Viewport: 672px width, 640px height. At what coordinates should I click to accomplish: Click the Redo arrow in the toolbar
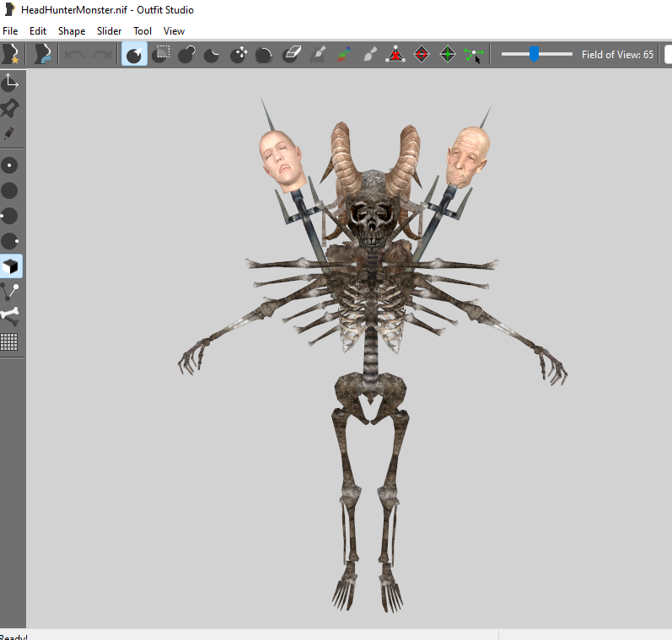pyautogui.click(x=101, y=55)
